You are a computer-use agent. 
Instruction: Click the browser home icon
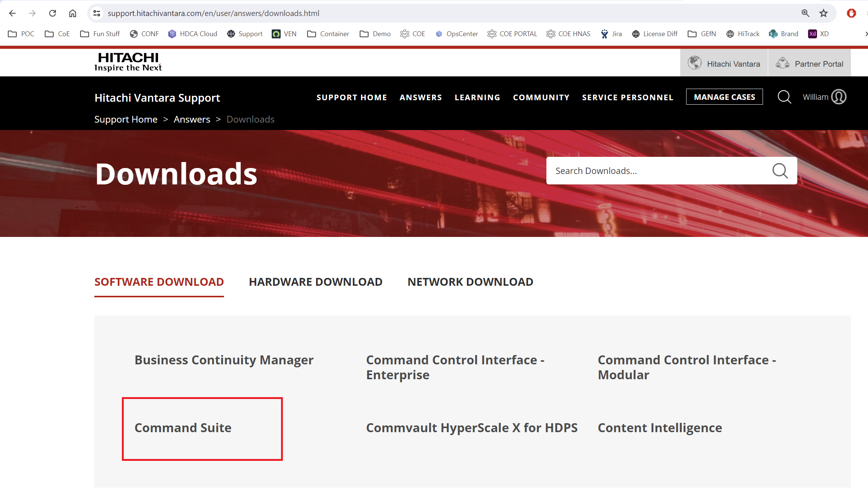[x=73, y=13]
